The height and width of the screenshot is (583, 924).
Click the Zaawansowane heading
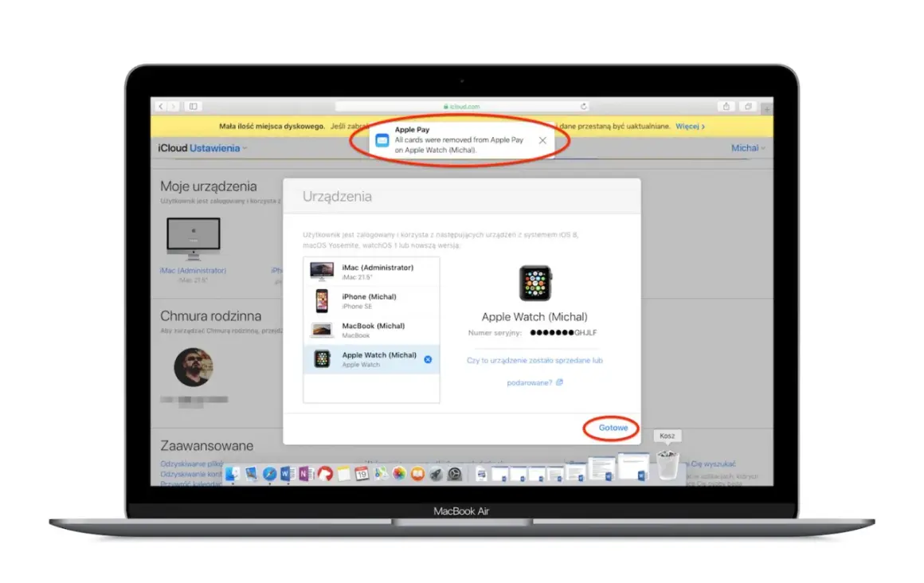point(207,446)
